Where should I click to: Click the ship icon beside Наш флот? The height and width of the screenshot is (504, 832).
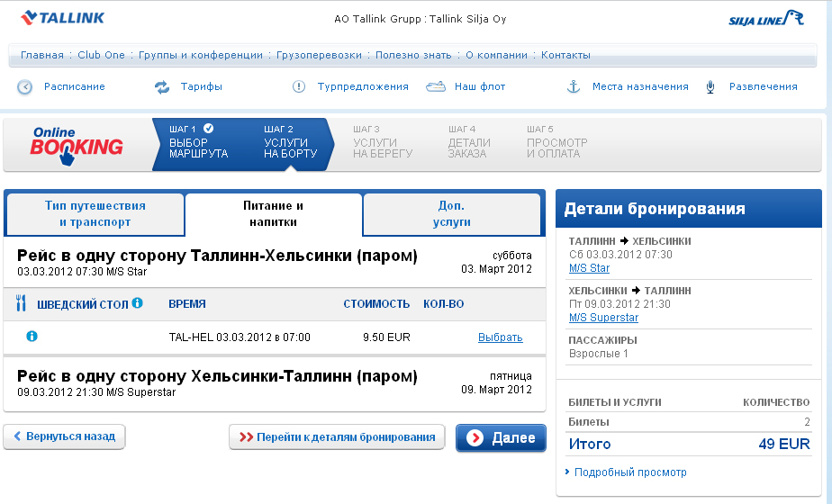coord(436,86)
